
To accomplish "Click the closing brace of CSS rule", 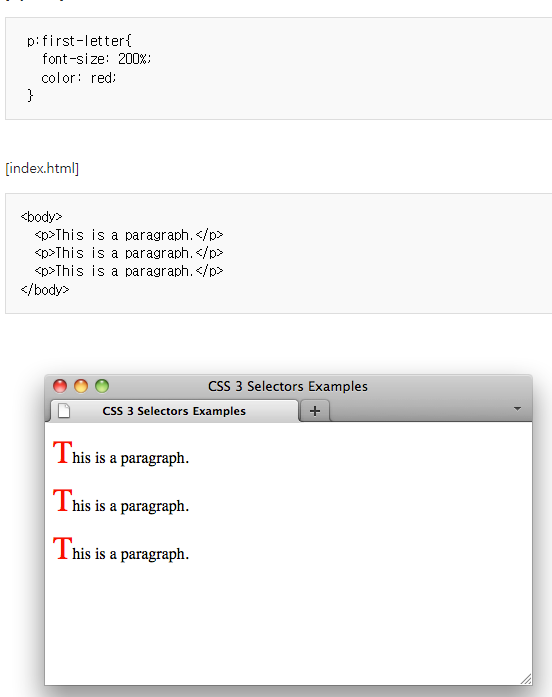I will 30,96.
